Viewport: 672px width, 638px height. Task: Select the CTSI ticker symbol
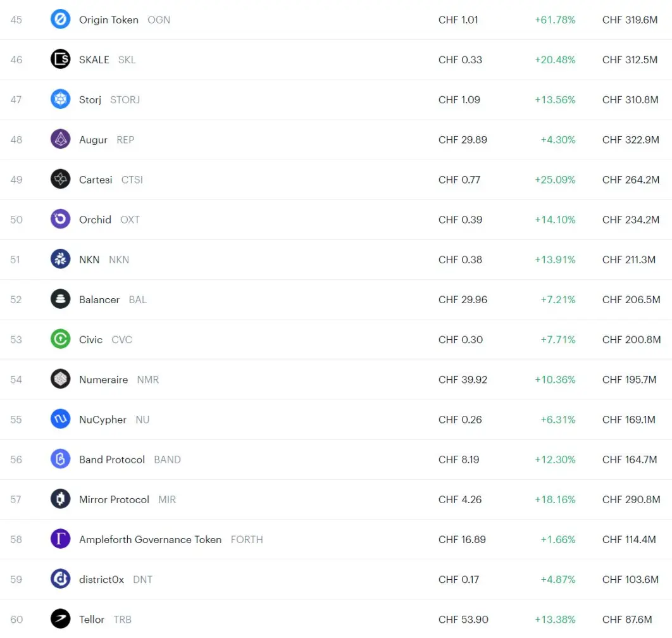click(132, 180)
